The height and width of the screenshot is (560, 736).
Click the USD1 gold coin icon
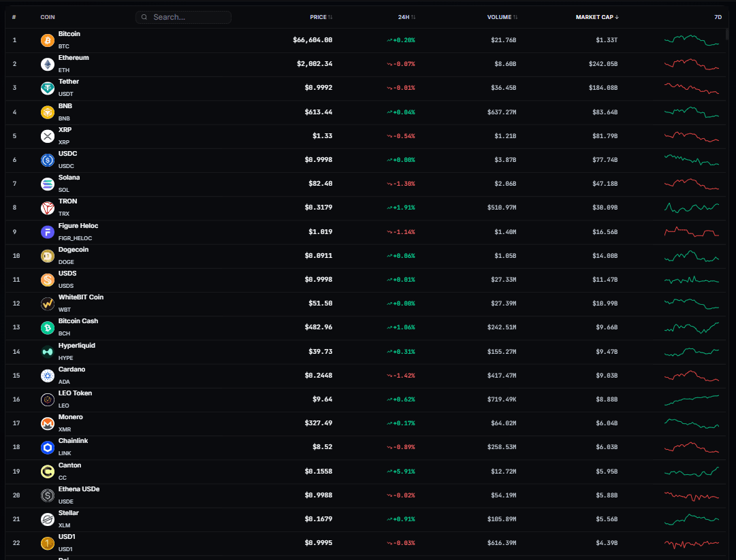(x=48, y=544)
